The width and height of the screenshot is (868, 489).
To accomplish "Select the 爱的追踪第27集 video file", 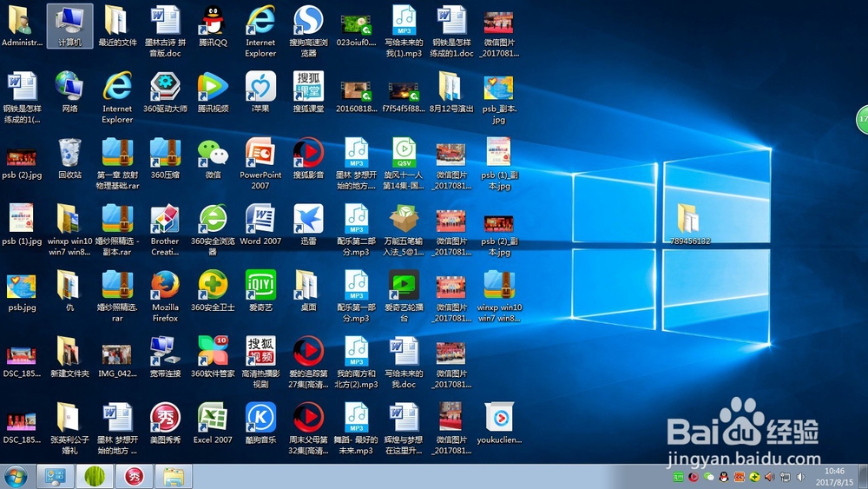I will click(308, 362).
